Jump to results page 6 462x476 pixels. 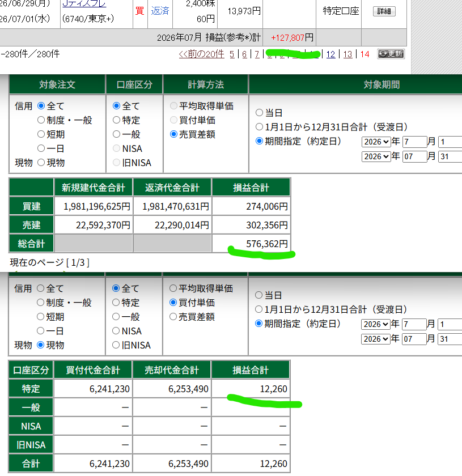(x=244, y=54)
